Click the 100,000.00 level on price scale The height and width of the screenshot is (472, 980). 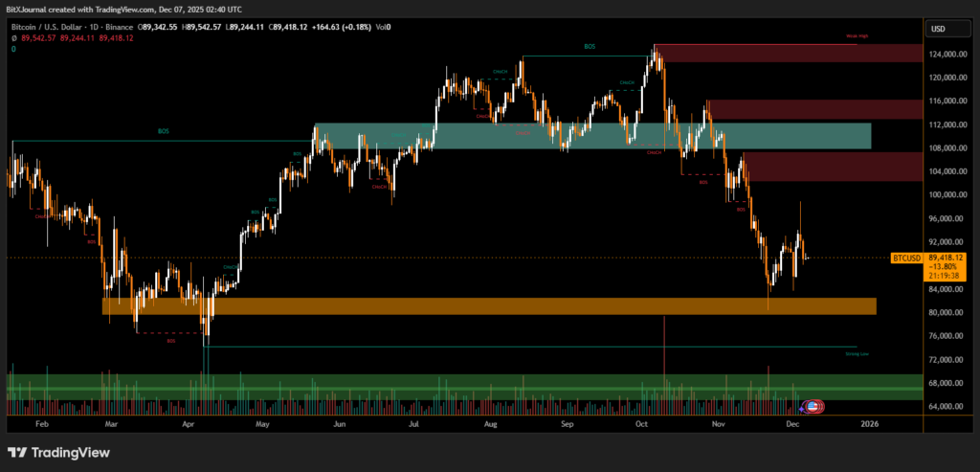point(947,194)
